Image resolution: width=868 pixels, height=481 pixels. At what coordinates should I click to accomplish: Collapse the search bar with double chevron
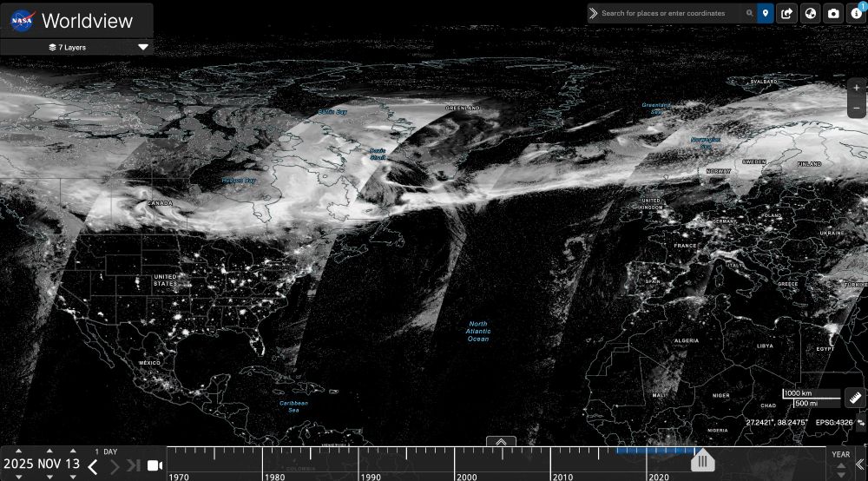593,13
